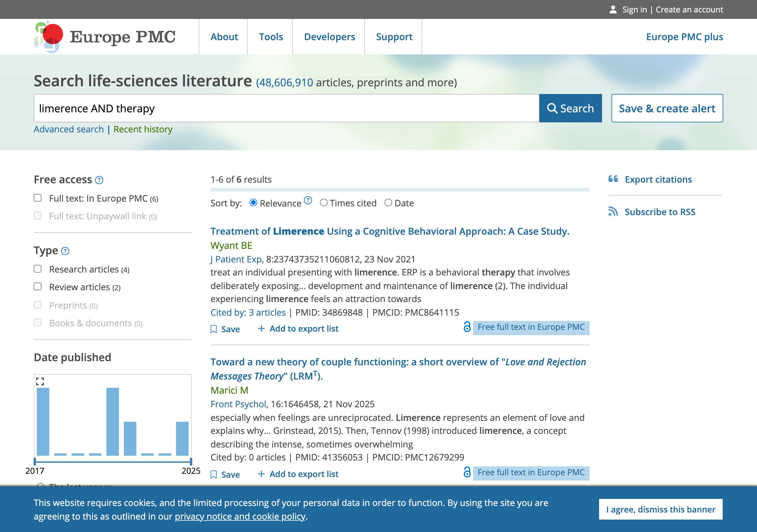Click in the search query input field
The height and width of the screenshot is (532, 757).
(x=286, y=108)
